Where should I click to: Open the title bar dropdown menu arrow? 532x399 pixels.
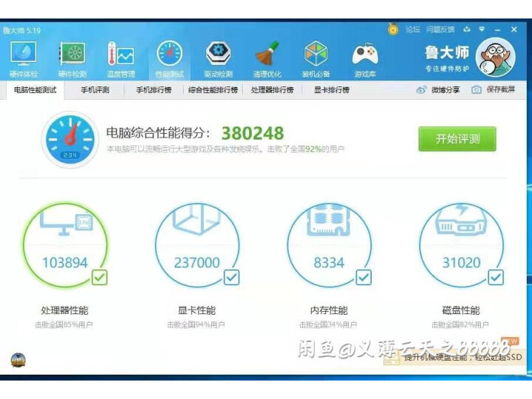(482, 29)
